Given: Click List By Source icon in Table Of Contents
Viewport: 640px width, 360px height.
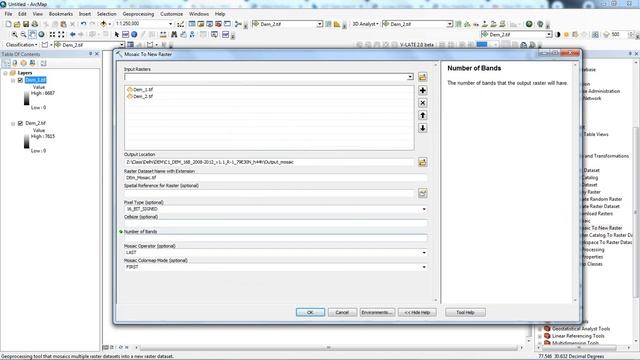Looking at the screenshot, I should [15, 63].
